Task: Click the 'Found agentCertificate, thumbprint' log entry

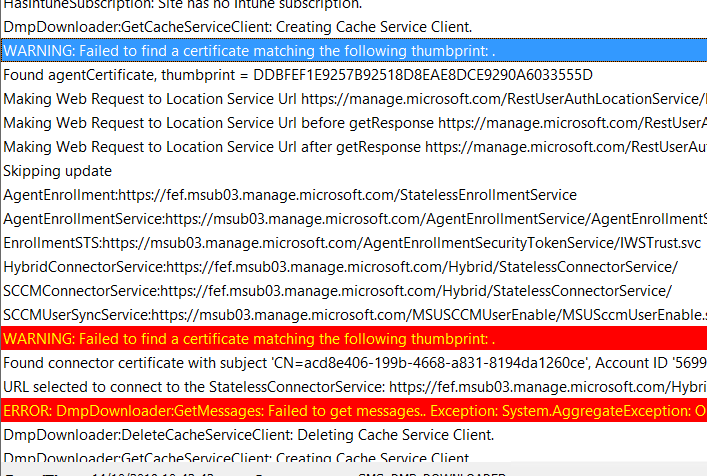Action: click(354, 75)
